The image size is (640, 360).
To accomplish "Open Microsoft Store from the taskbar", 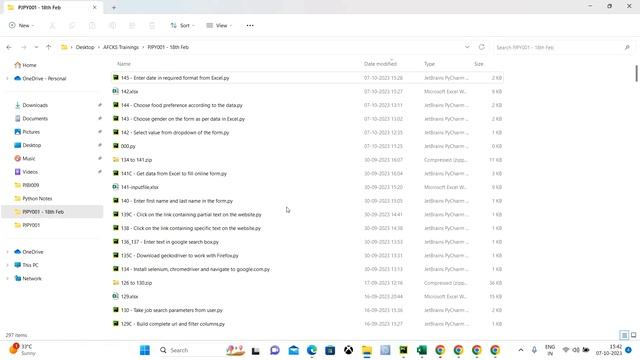I will pyautogui.click(x=330, y=350).
